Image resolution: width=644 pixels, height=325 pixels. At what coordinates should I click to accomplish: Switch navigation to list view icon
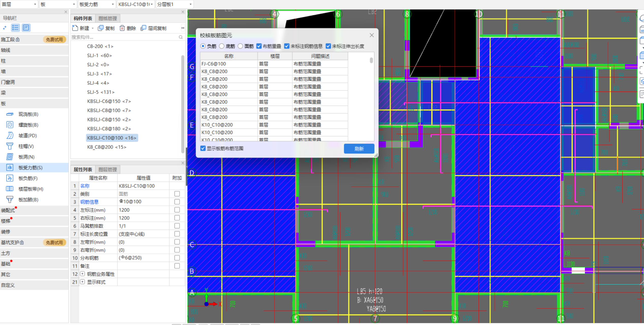[x=15, y=28]
